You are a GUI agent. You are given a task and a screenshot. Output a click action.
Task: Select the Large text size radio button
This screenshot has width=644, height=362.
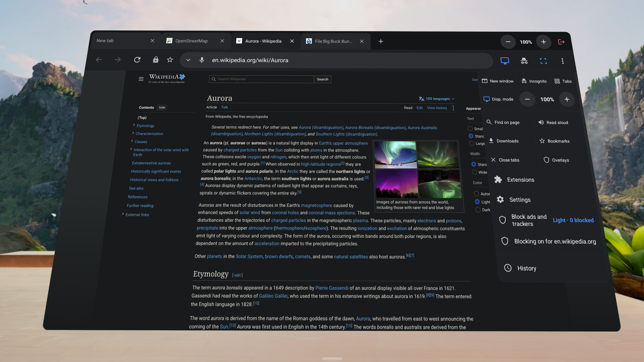tap(471, 144)
